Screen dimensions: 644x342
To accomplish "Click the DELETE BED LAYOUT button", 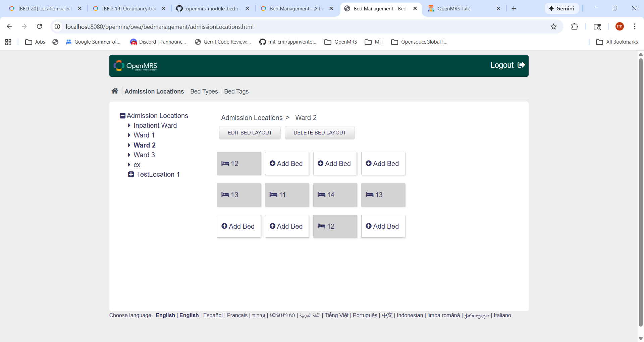I will pos(319,133).
